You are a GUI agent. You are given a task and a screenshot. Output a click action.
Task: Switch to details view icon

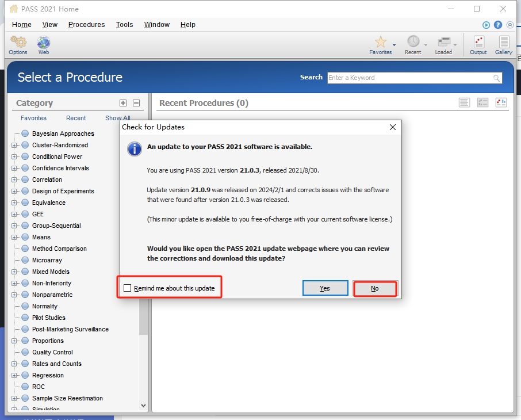[482, 102]
